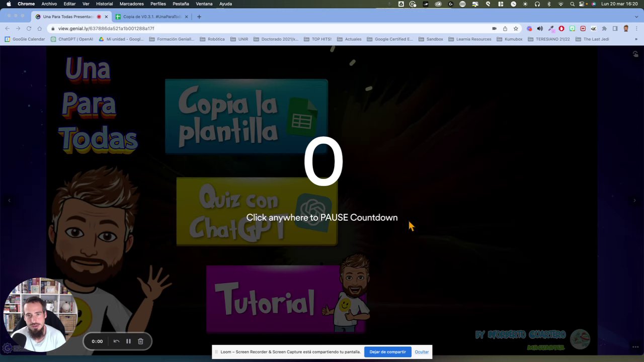Click the Quiz con ChatGPT button

click(257, 211)
